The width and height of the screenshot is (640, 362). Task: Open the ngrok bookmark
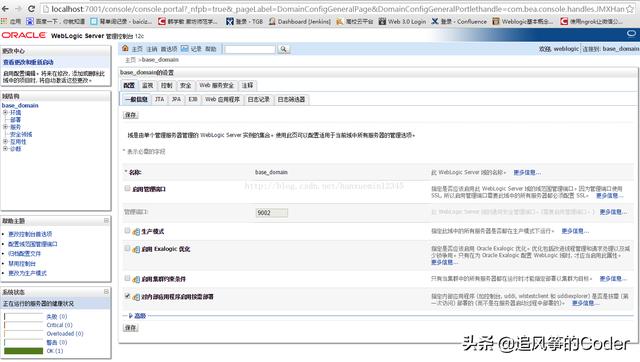click(591, 21)
